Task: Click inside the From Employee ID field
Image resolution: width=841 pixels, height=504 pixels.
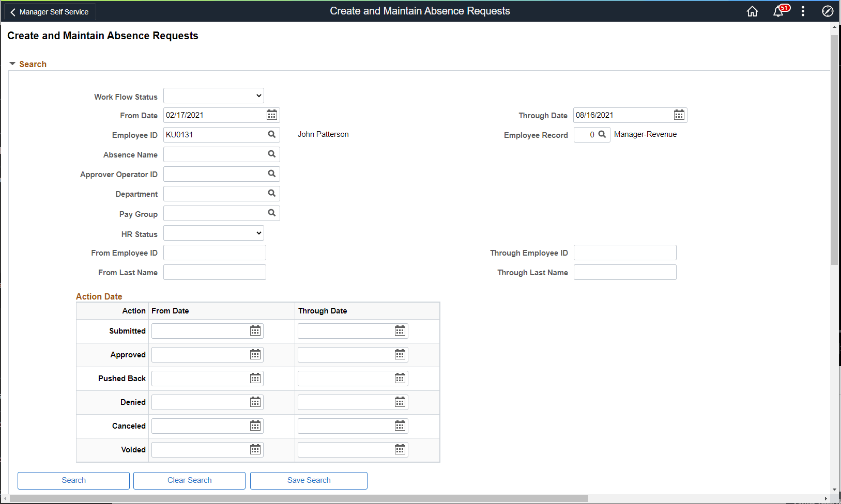Action: [214, 252]
